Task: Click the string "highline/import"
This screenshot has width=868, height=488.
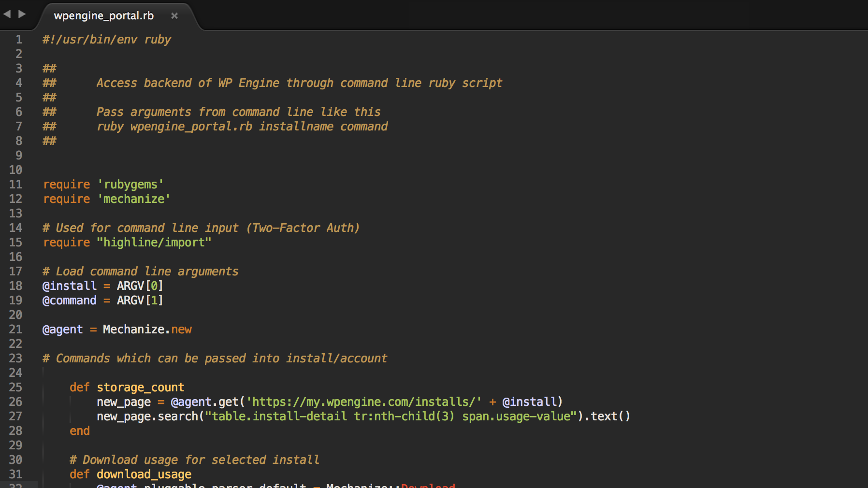Action: coord(156,242)
